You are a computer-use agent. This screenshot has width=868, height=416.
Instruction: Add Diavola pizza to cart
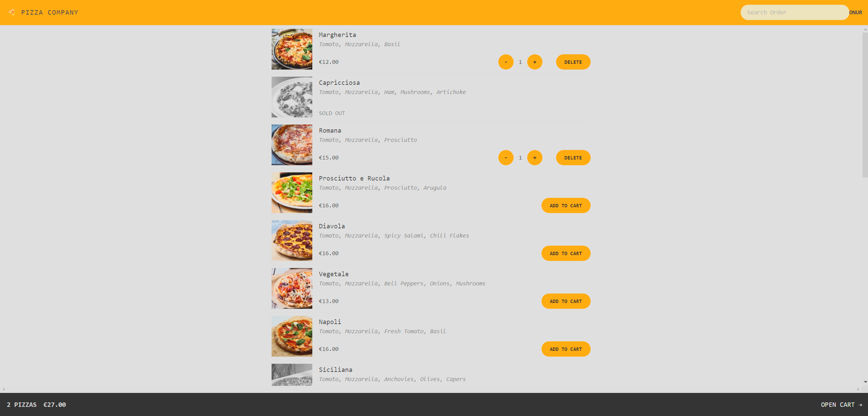pos(566,253)
